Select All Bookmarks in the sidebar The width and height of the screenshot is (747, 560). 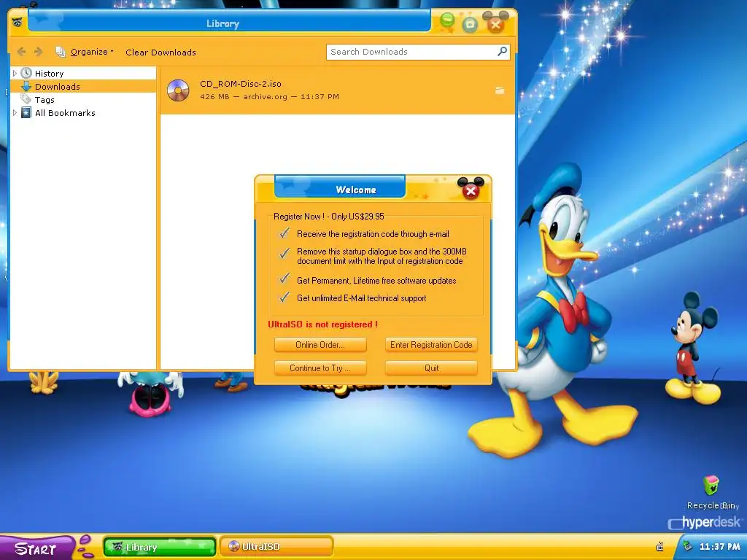pyautogui.click(x=65, y=113)
